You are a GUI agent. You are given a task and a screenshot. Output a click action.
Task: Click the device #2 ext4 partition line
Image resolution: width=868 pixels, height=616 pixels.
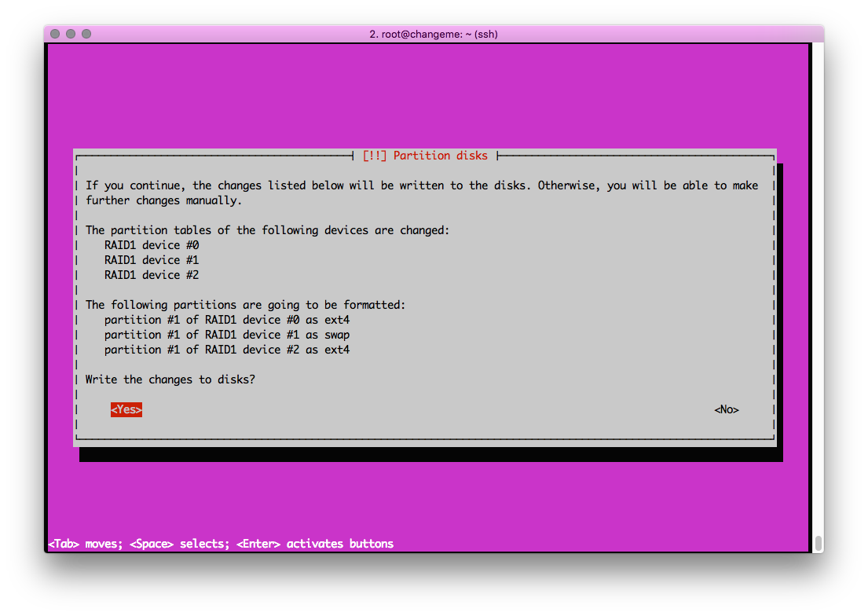[227, 350]
